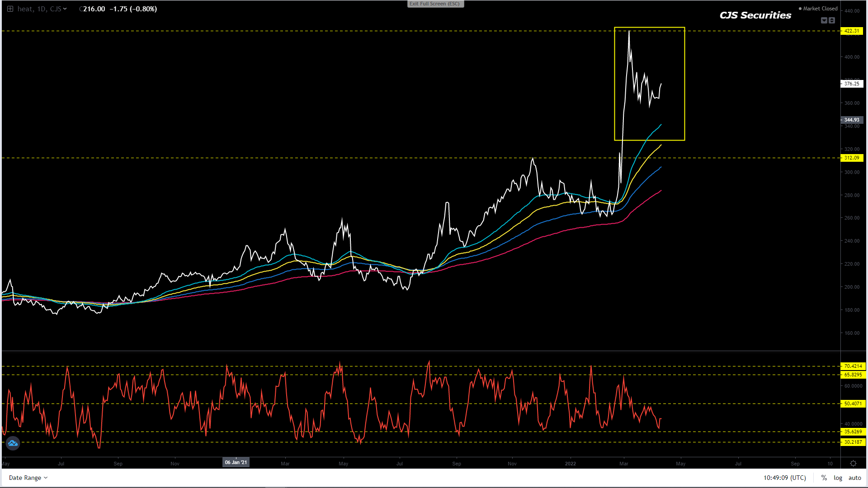Click the 344.93 moving average price label
The image size is (868, 488).
[852, 120]
